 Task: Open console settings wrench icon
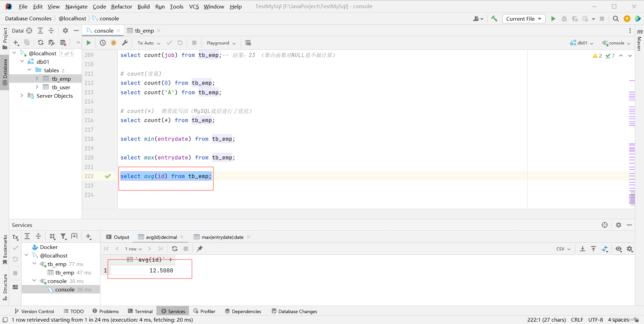pos(125,43)
